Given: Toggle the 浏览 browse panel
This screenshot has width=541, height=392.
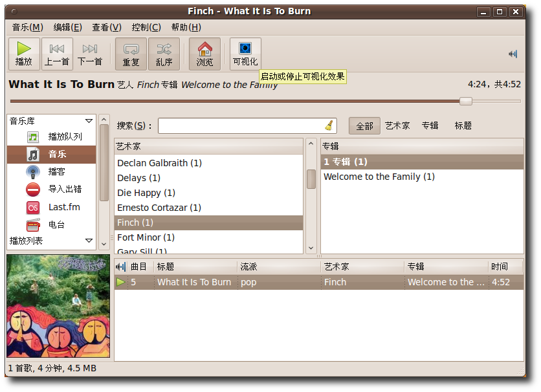Looking at the screenshot, I should coord(204,54).
